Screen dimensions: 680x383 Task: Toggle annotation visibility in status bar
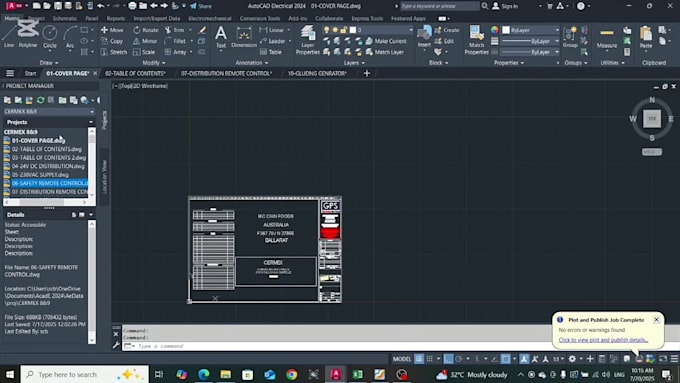click(x=524, y=359)
